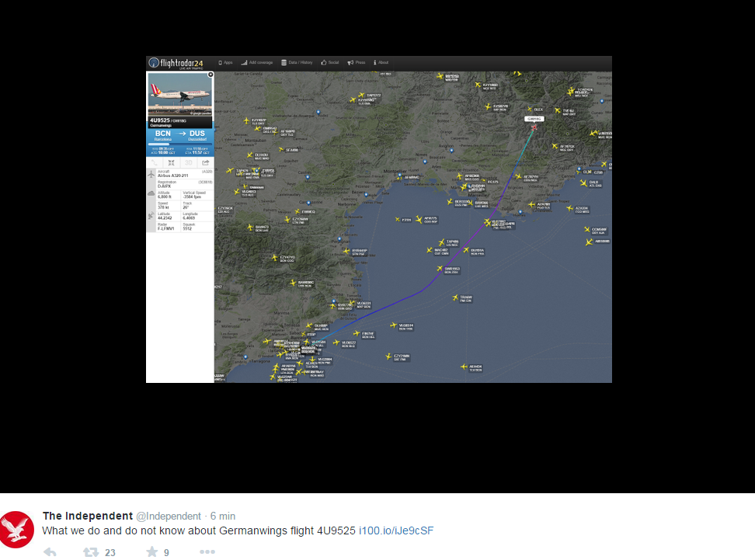This screenshot has height=560, width=755.
Task: Click The Independent's red eagle avatar
Action: (16, 528)
